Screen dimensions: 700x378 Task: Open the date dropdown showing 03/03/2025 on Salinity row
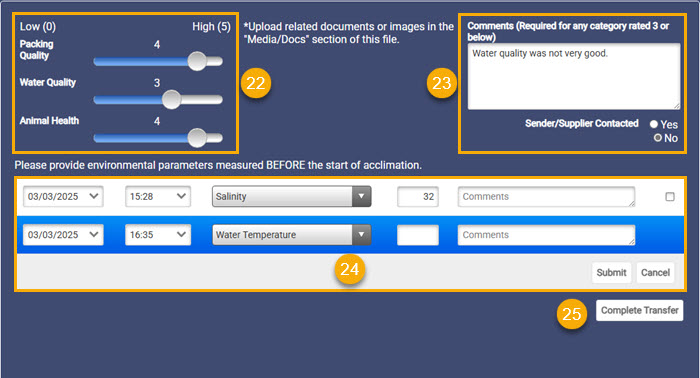click(63, 196)
